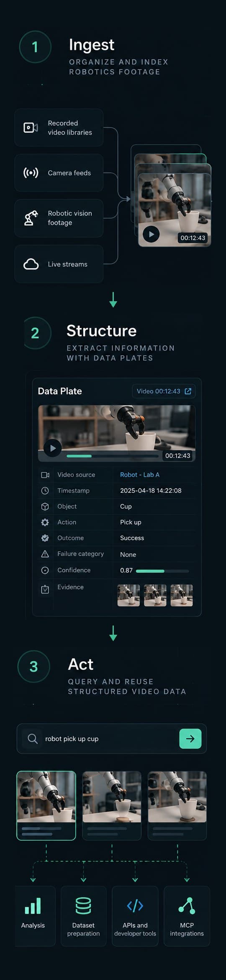Viewport: 226px width, 980px height.
Task: Select the highlighted first search result card
Action: pos(46,805)
